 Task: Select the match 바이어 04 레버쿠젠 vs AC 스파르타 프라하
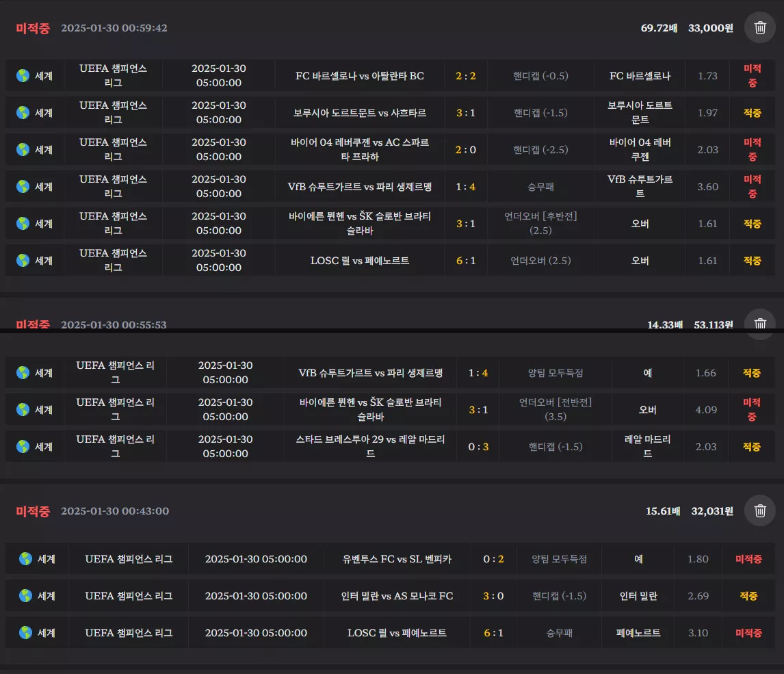[359, 149]
